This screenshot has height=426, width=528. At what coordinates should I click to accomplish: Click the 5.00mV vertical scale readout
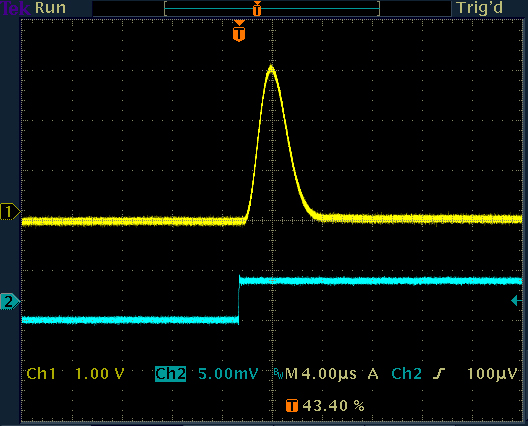pos(228,374)
